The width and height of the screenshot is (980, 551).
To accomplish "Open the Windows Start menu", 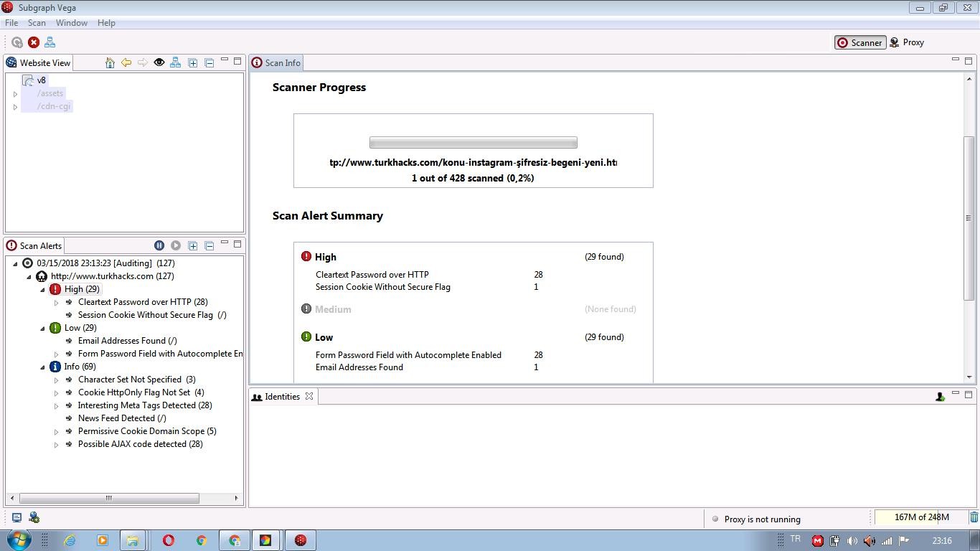I will (x=19, y=540).
